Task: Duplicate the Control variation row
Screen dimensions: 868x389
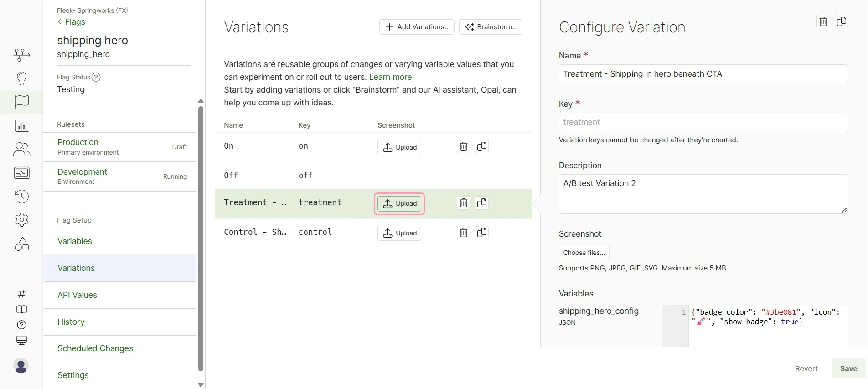Action: point(482,233)
